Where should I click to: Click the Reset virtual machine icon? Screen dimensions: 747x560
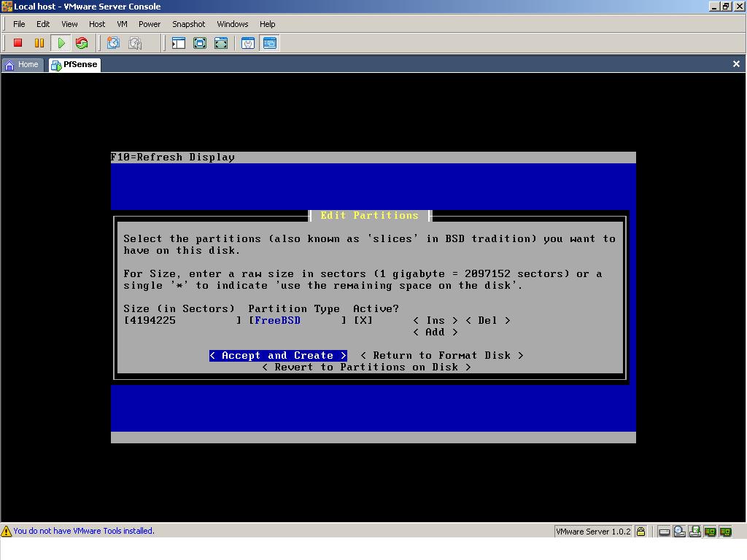(82, 43)
